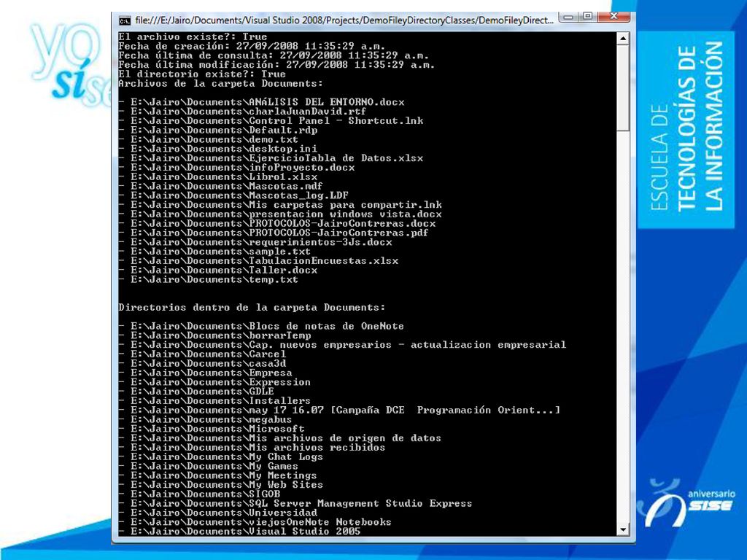Click the console window's title bar icon
This screenshot has height=560, width=747.
125,20
